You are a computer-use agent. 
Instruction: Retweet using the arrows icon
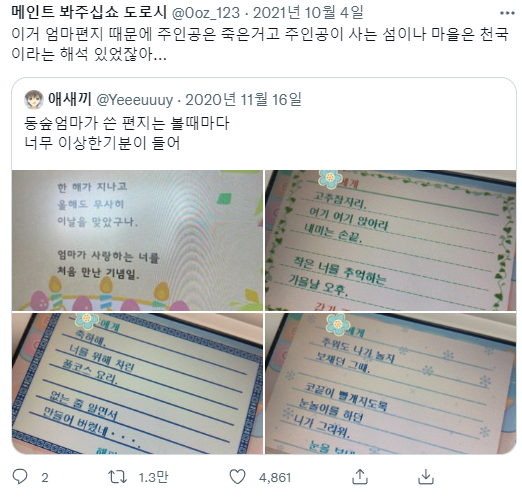[x=117, y=477]
